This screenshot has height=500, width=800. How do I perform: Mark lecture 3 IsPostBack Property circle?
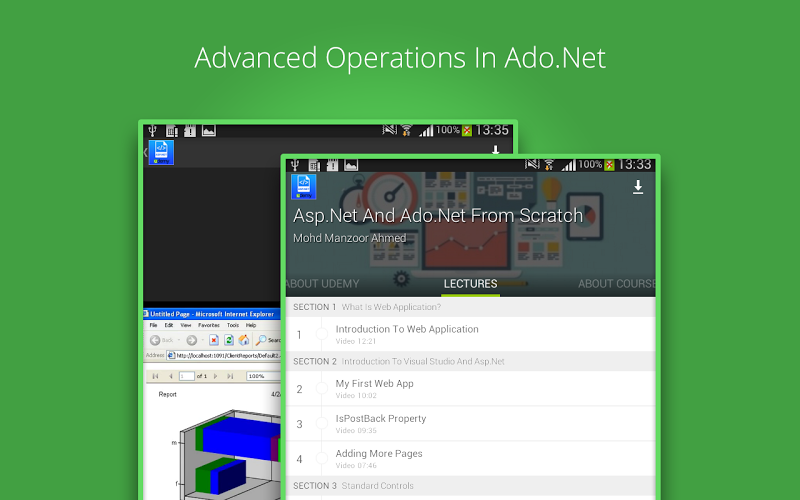click(322, 423)
